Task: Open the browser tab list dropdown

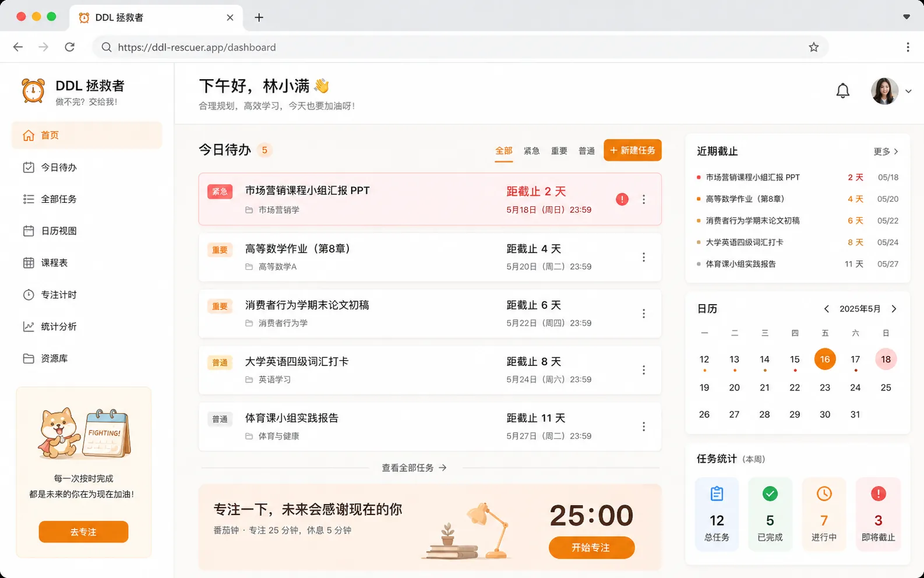Action: pos(907,17)
